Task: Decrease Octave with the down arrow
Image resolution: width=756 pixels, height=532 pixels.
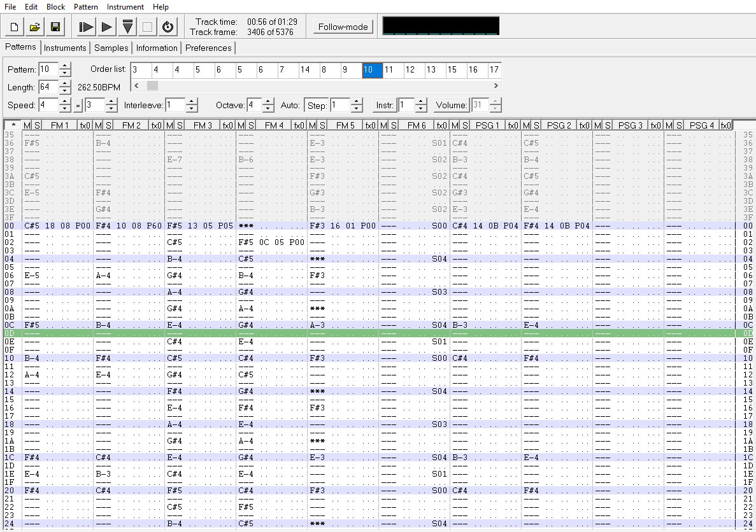Action: 268,108
